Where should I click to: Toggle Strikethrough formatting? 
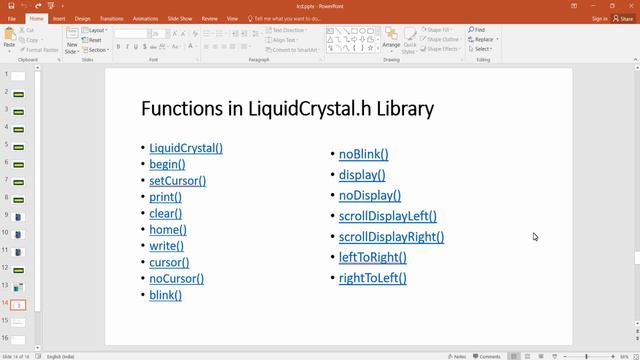[x=153, y=47]
